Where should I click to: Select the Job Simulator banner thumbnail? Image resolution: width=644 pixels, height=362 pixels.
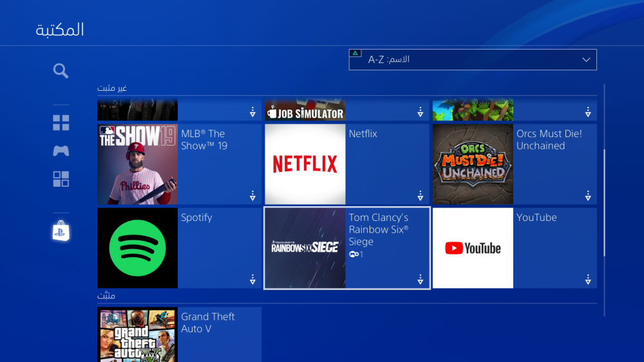pos(305,110)
